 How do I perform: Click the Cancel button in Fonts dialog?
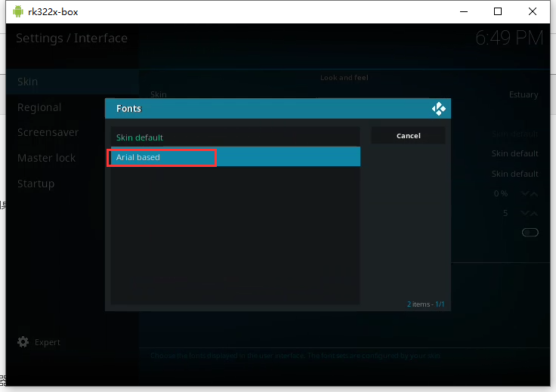408,136
